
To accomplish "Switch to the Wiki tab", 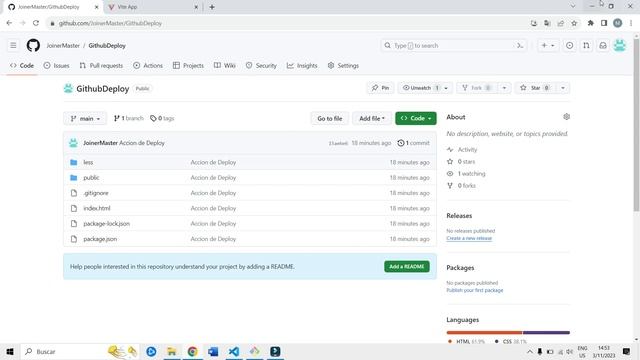I will click(225, 65).
